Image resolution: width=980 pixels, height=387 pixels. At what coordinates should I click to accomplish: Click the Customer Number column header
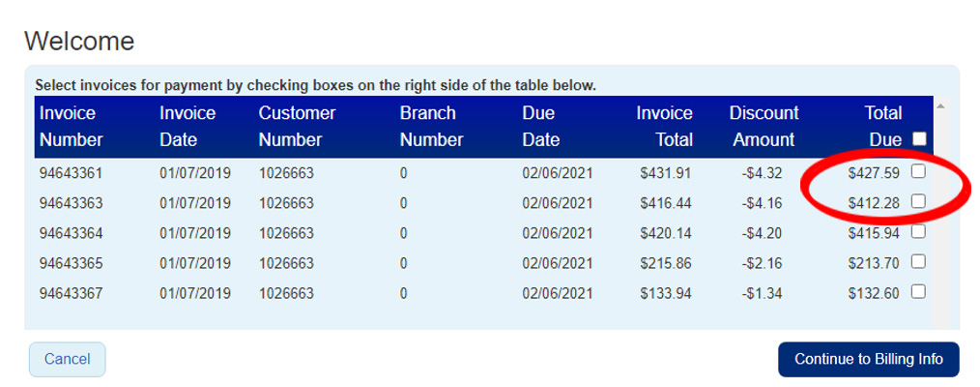coord(297,127)
